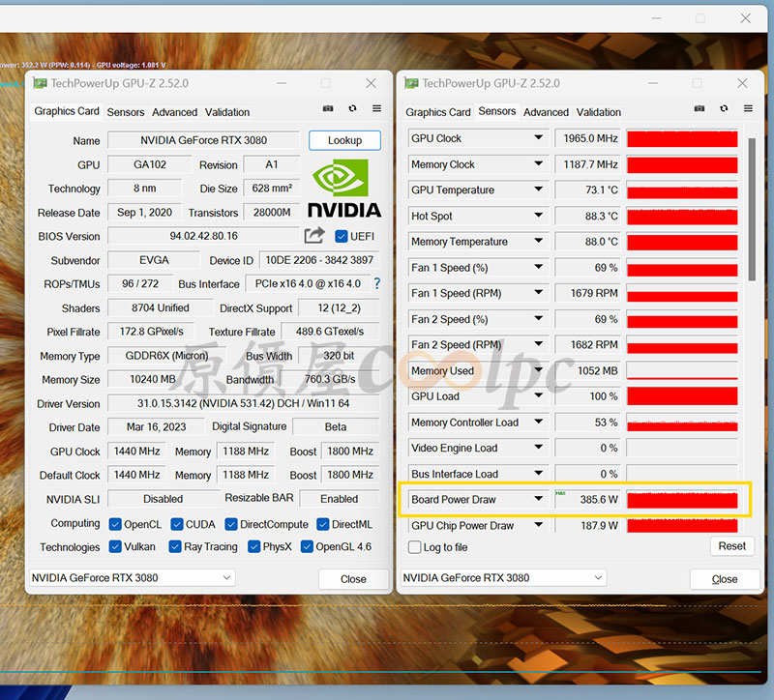Viewport: 774px width, 700px height.
Task: Toggle the DirectCompute checkbox
Action: pos(231,524)
